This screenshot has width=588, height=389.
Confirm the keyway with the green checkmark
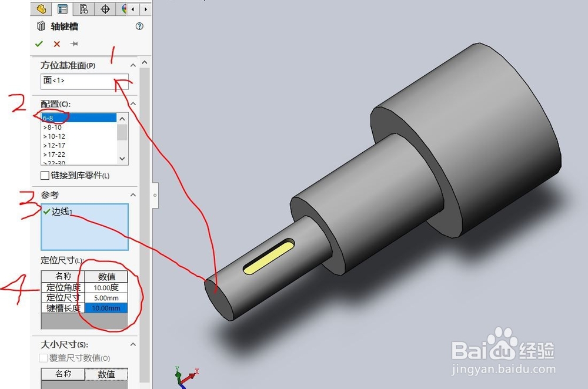pyautogui.click(x=39, y=44)
